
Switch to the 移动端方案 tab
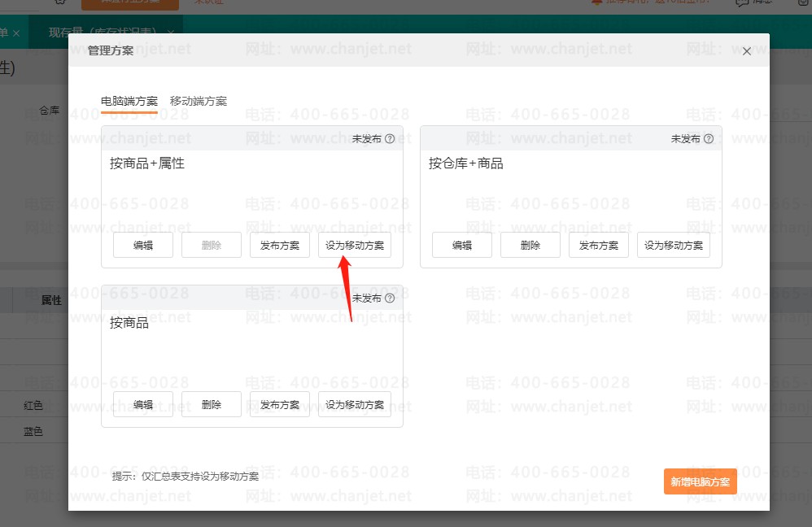pos(199,102)
